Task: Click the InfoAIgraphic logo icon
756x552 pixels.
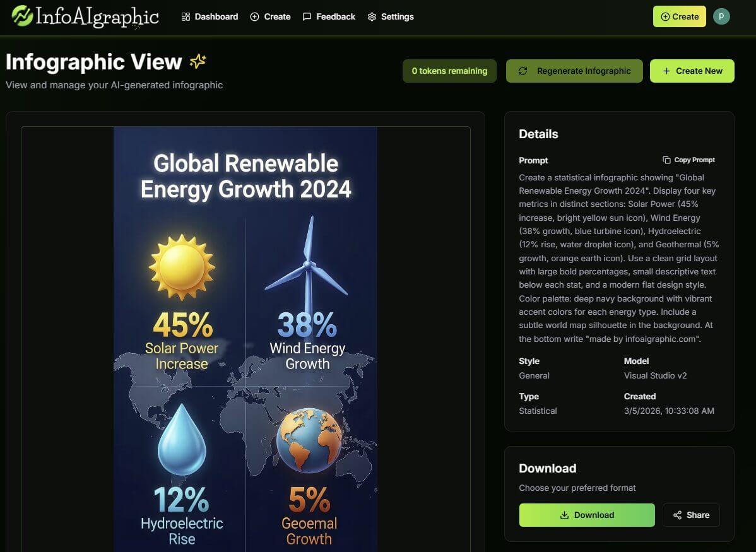Action: [x=23, y=16]
